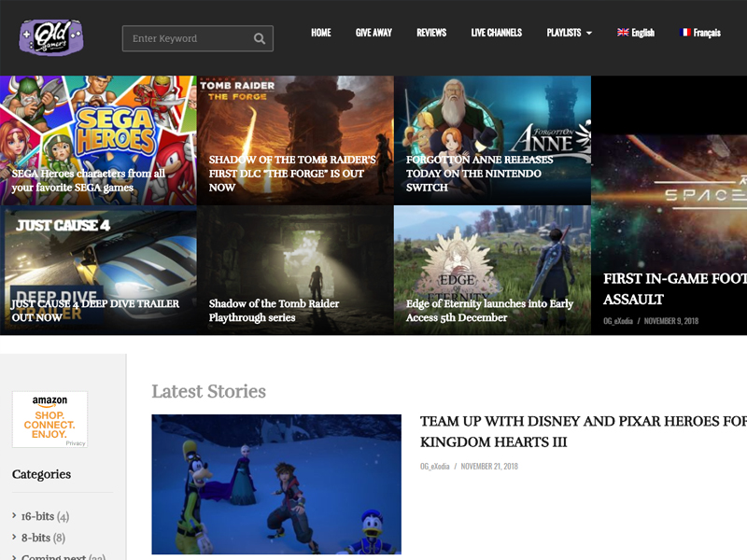
Task: Click the Amazon ad Privacy link
Action: tap(76, 443)
